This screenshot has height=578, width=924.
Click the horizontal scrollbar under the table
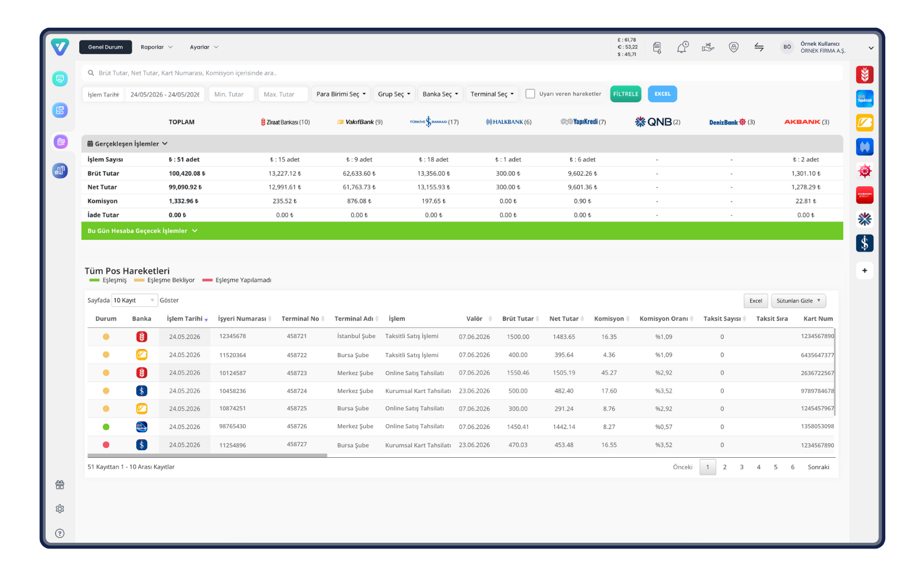(x=207, y=455)
